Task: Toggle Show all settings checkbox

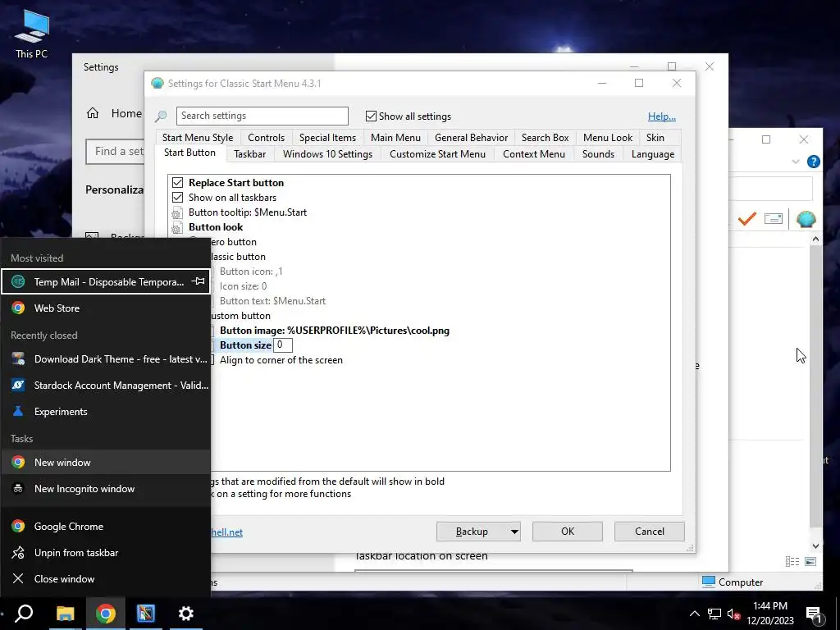Action: [371, 116]
